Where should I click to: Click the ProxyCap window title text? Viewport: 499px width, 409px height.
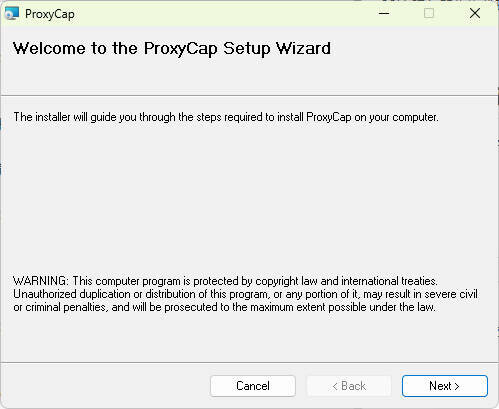[x=50, y=14]
